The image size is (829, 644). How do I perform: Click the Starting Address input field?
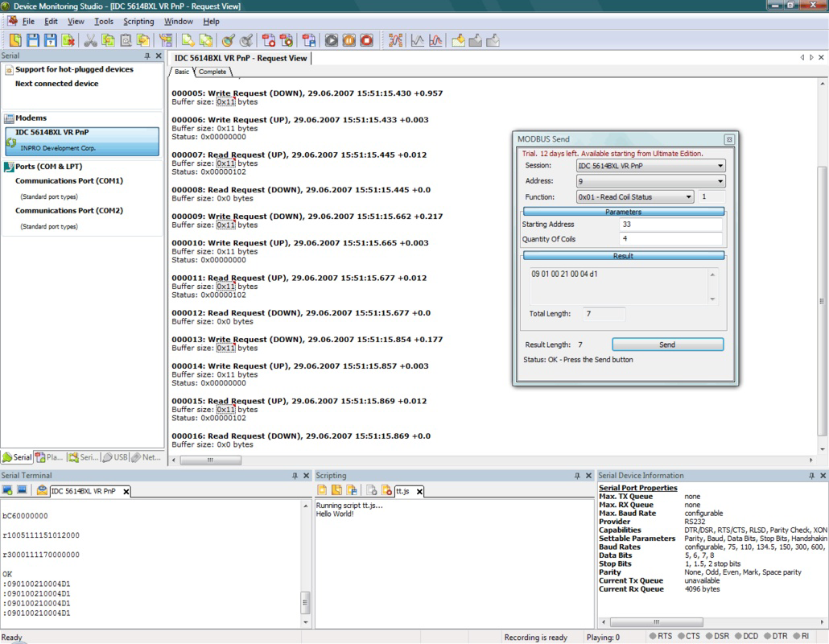670,224
